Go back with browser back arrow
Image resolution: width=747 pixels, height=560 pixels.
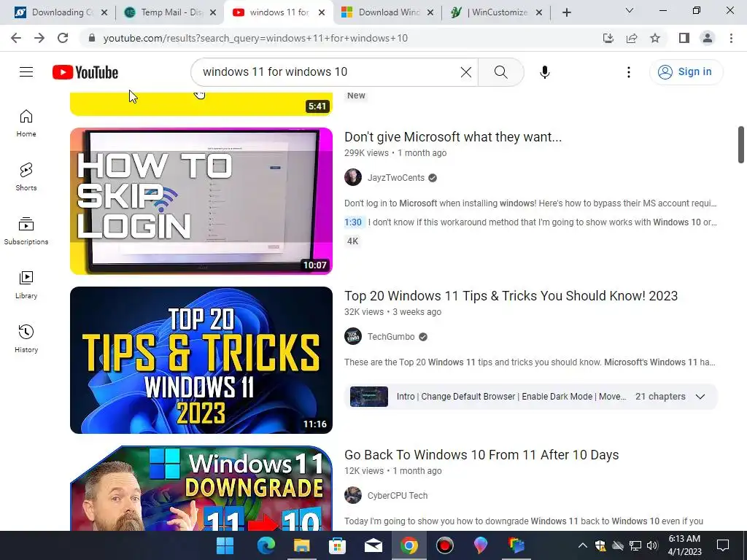coord(16,38)
